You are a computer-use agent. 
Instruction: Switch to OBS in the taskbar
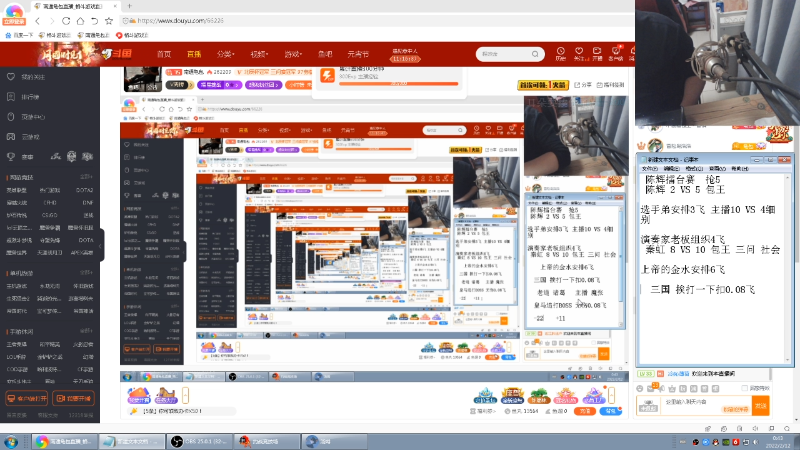click(x=199, y=442)
